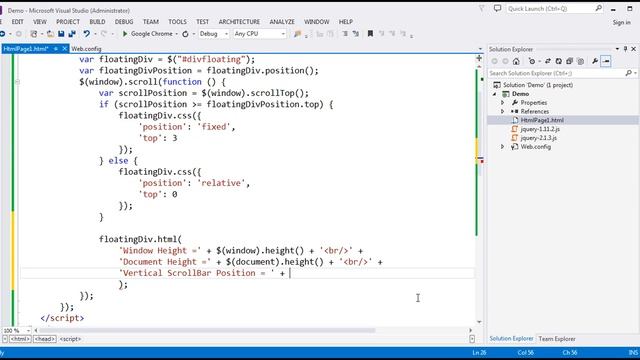Collapse the Demo project node
This screenshot has width=640, height=360.
[495, 94]
